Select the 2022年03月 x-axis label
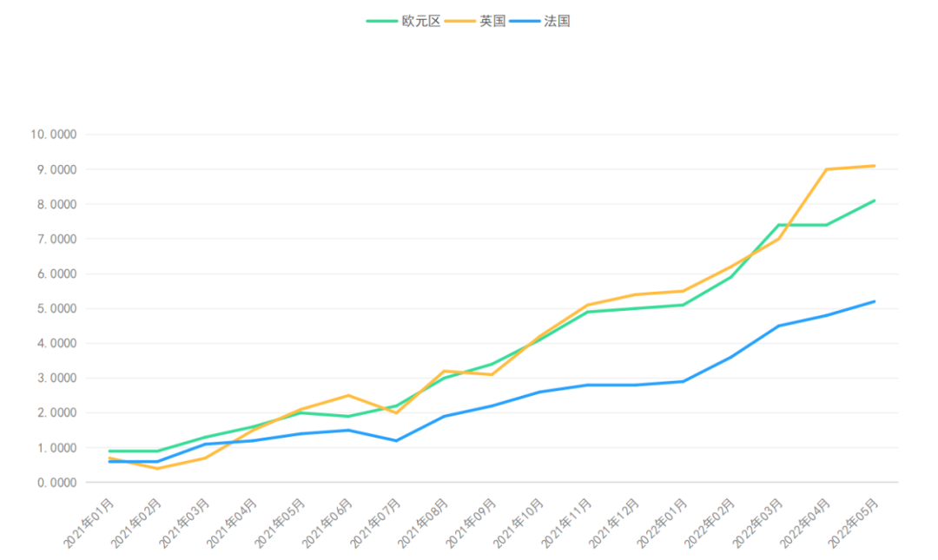 tap(759, 522)
